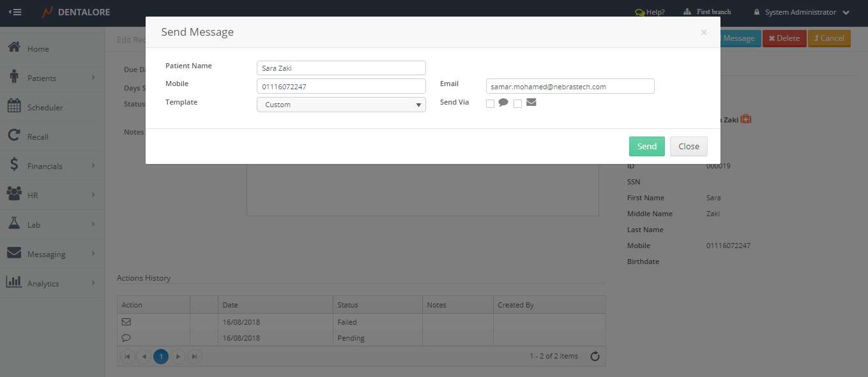Enable the SMS Send Via checkbox
868x377 pixels.
[x=490, y=104]
